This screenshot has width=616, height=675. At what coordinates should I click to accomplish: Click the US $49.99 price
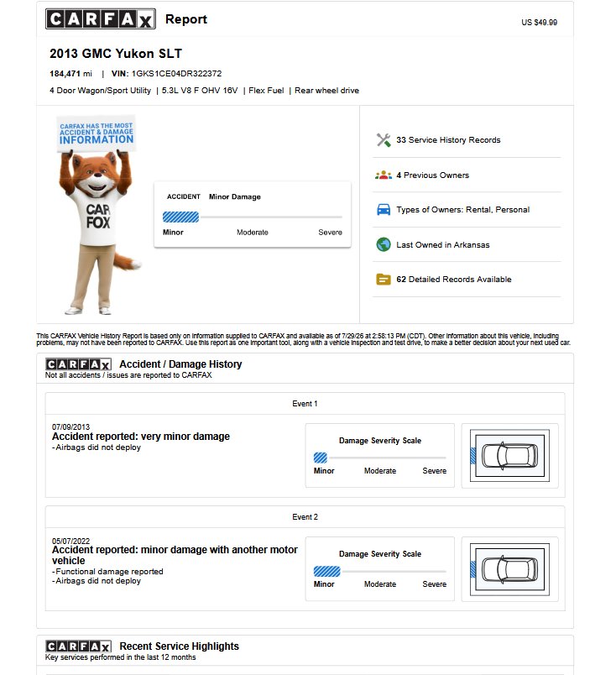pos(539,23)
